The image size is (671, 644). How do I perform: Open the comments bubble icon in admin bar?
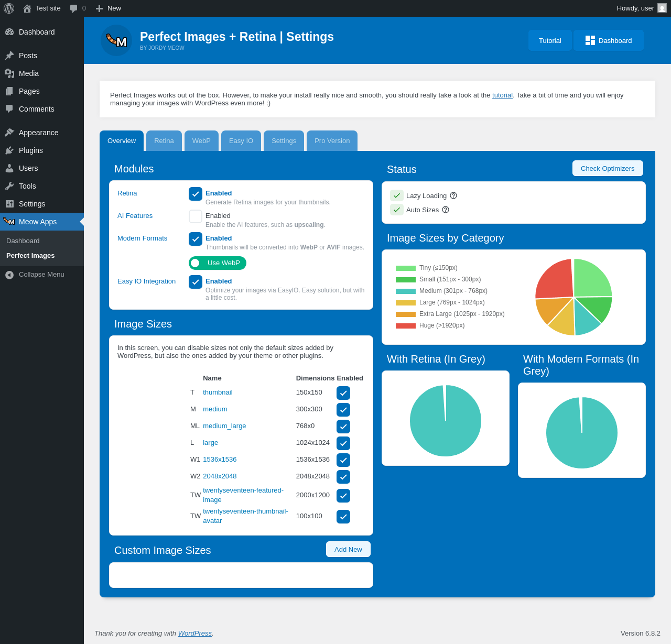[74, 8]
